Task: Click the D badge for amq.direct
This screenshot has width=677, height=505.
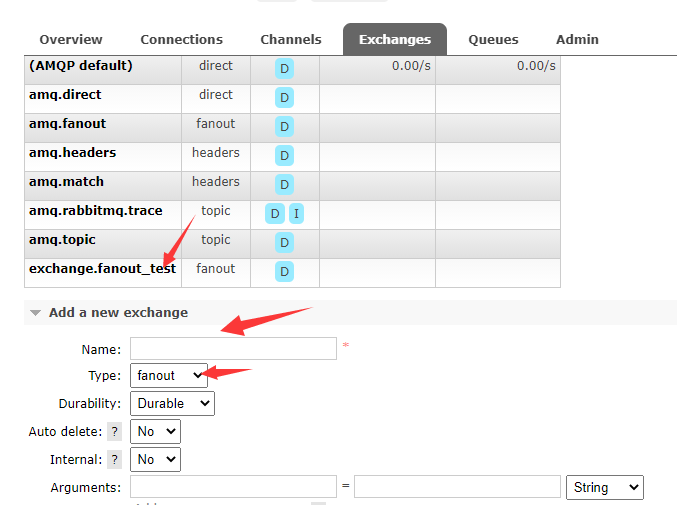Action: (x=285, y=98)
